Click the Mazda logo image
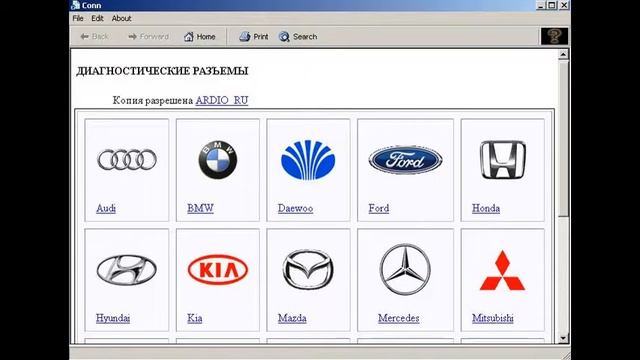Screen dimensions: 640x360 click(308, 270)
